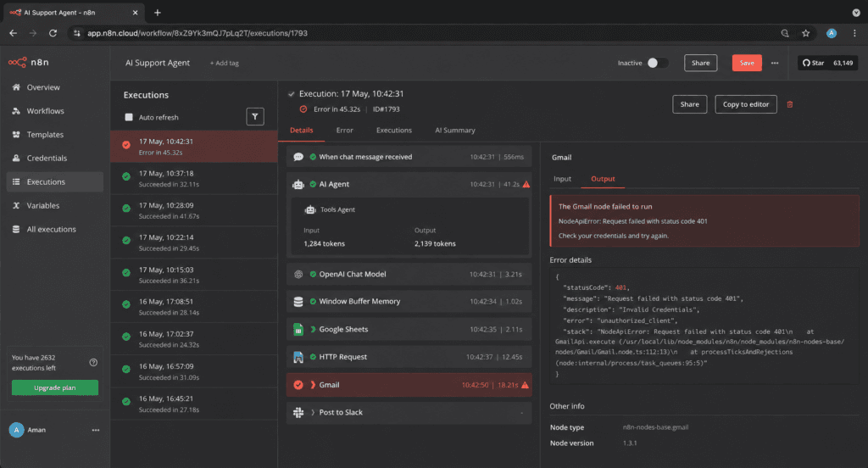Expand the Google Sheets node chevron
This screenshot has height=468, width=868.
(x=313, y=329)
